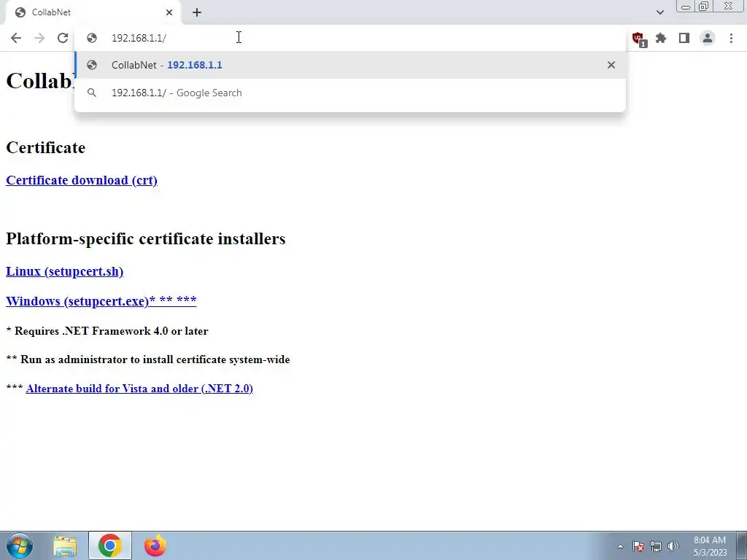Open the volume speaker tray icon

pyautogui.click(x=673, y=546)
